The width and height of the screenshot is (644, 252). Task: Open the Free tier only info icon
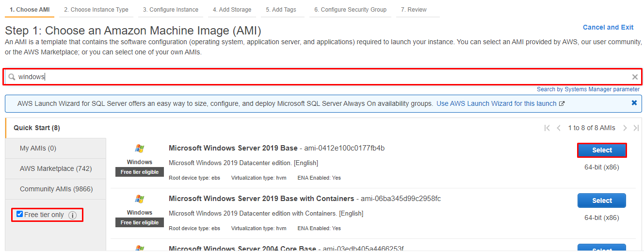pos(73,215)
